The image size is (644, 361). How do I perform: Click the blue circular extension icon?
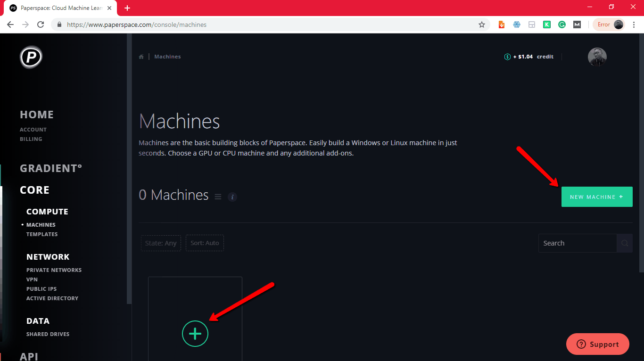point(517,25)
